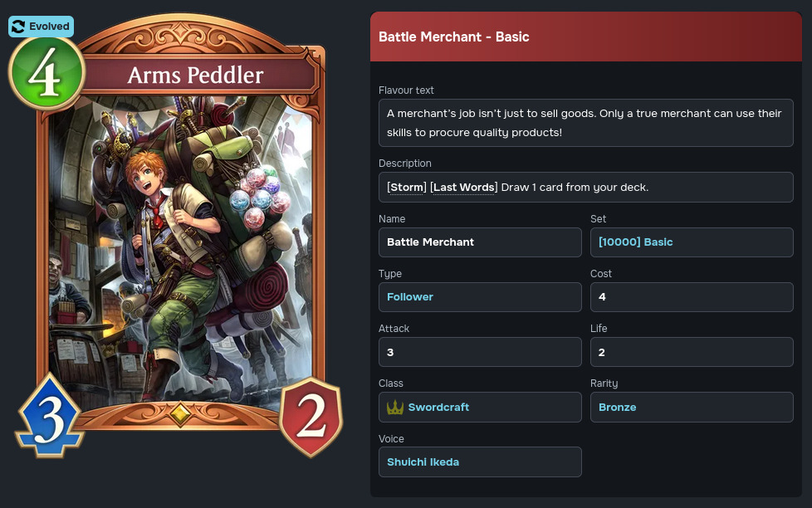Screen dimensions: 812x508
Task: Click the Storm keyword in description
Action: coord(407,188)
